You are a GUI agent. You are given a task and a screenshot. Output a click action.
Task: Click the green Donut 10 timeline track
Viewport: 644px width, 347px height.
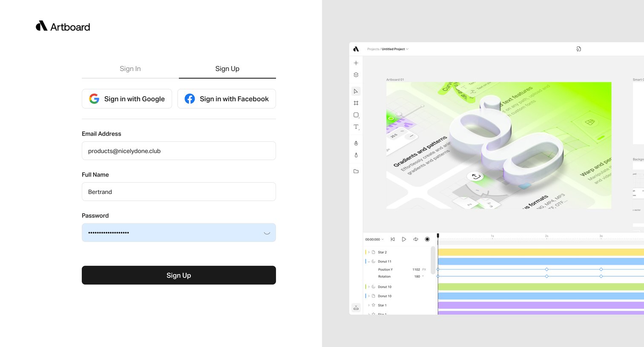click(541, 287)
